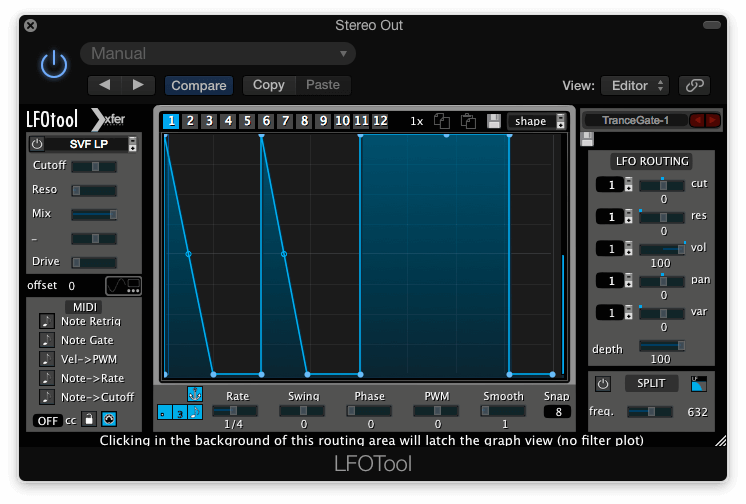746x504 pixels.
Task: Click the offset value 0
Action: (x=71, y=286)
